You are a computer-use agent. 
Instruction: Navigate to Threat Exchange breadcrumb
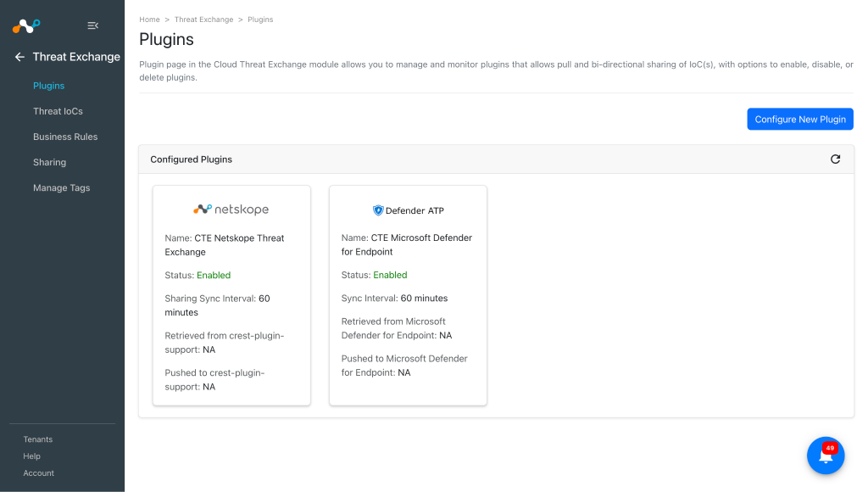pos(203,20)
